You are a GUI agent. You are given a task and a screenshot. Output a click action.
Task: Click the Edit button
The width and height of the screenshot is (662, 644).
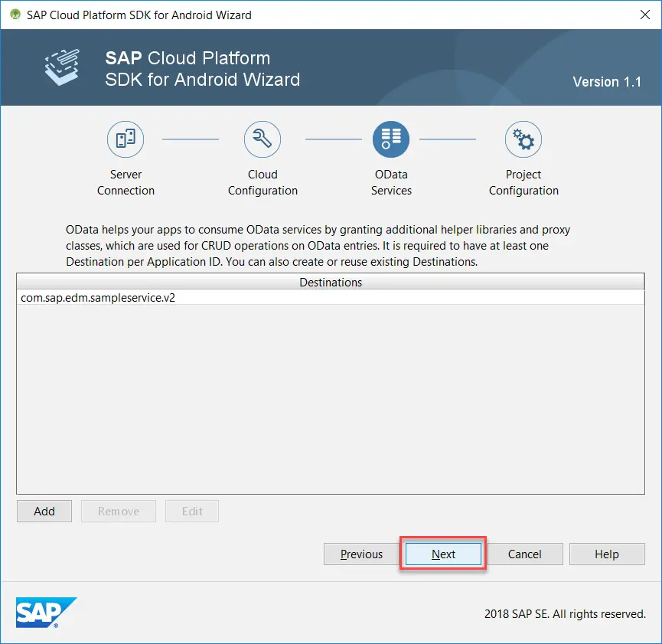point(192,511)
